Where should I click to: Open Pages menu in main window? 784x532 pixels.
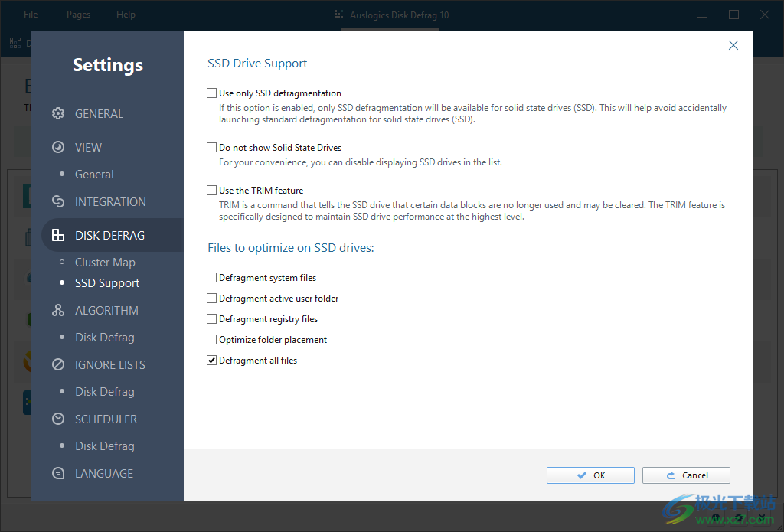coord(79,15)
